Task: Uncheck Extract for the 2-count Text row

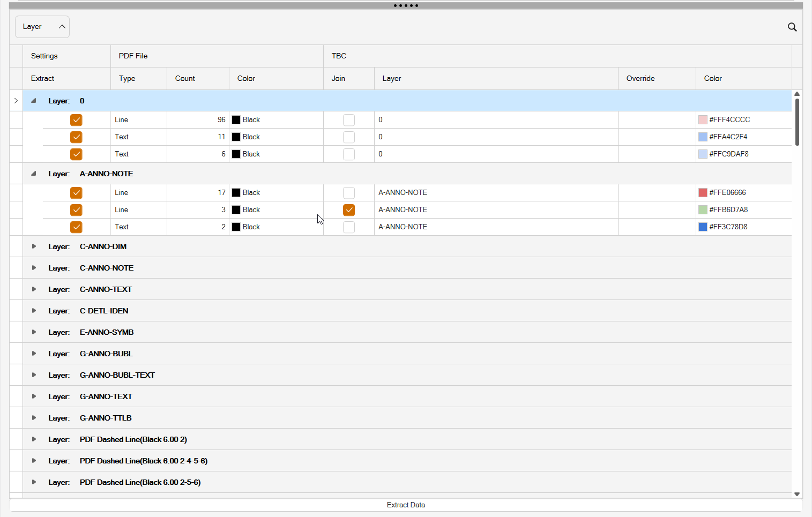Action: [x=76, y=227]
